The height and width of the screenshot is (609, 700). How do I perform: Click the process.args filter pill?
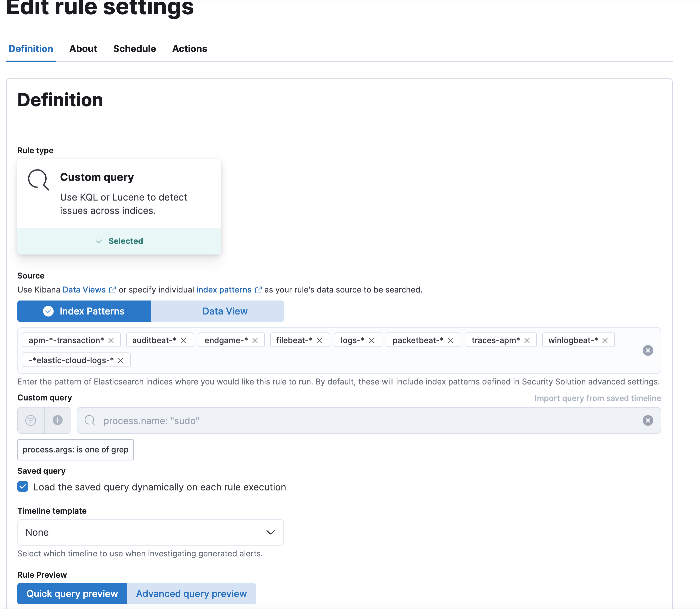[75, 450]
